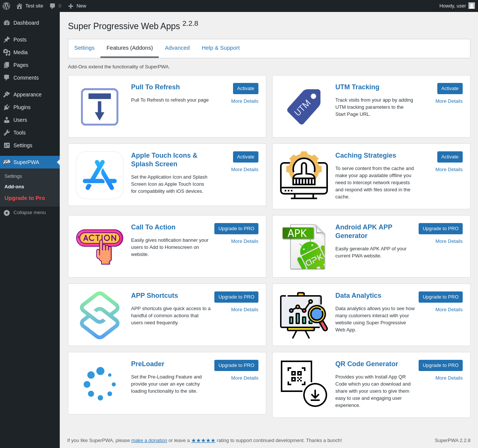Click Upgrade to PRO for PreLoader

pyautogui.click(x=236, y=365)
